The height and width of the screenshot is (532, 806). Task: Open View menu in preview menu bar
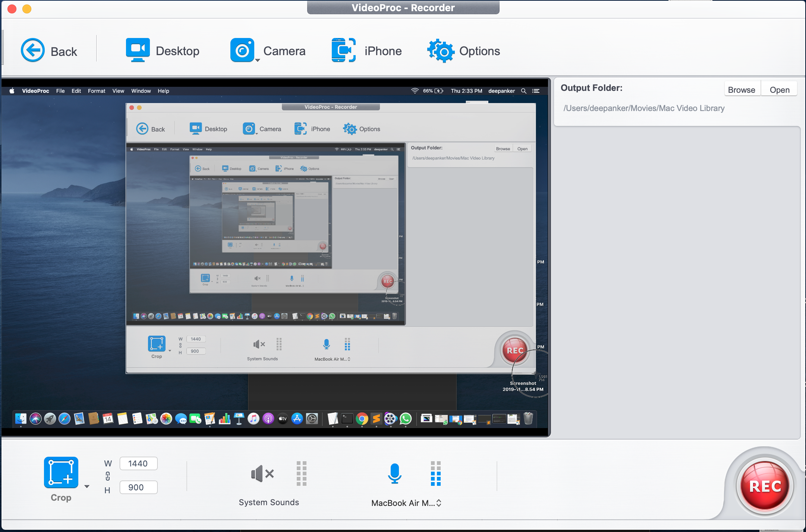tap(118, 91)
